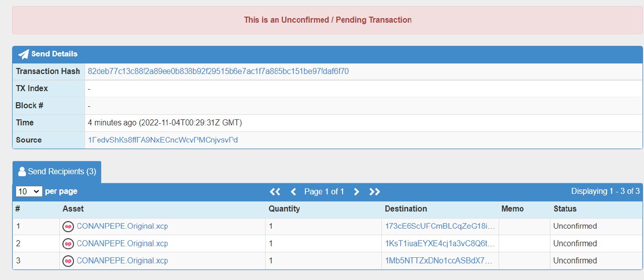The image size is (644, 280).
Task: Open destination address starting with 1KsT1iua
Action: 440,244
